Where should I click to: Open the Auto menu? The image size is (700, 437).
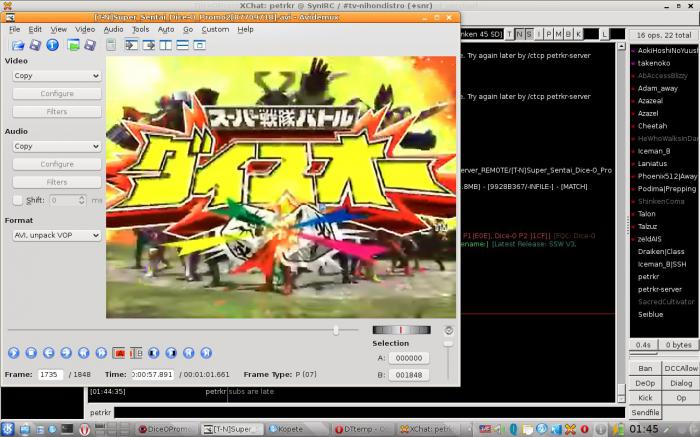pos(166,29)
